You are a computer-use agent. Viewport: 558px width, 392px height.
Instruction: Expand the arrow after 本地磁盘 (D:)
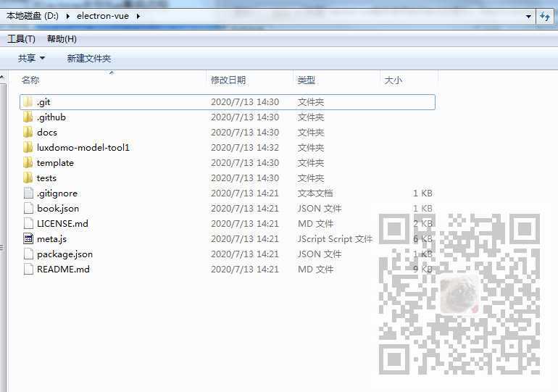click(x=67, y=16)
